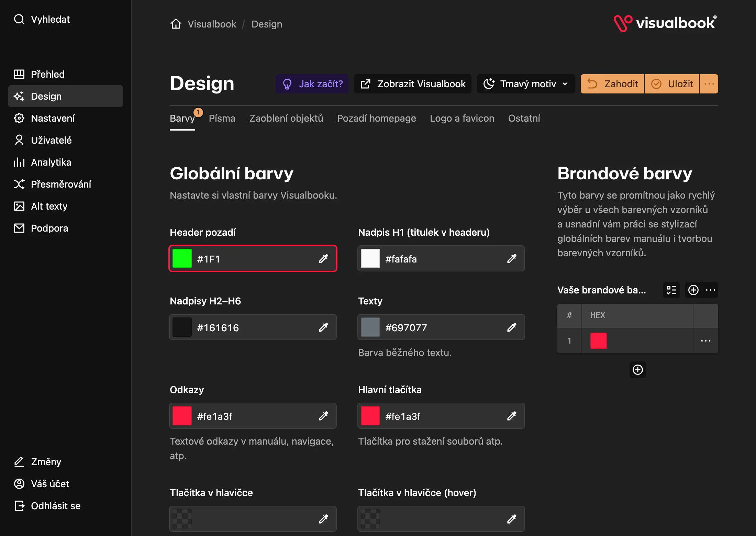Open the Tmavý motiv dropdown
This screenshot has height=536, width=756.
[x=526, y=84]
